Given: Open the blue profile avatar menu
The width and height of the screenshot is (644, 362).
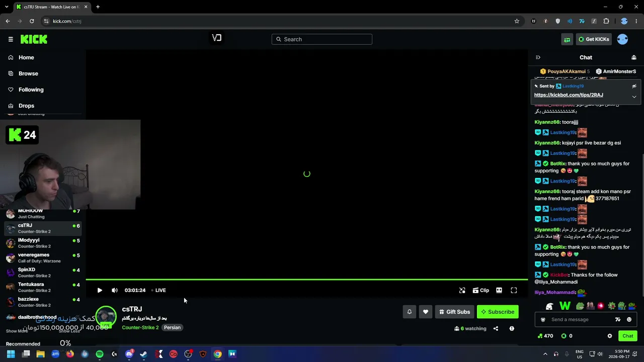Looking at the screenshot, I should pos(622,39).
